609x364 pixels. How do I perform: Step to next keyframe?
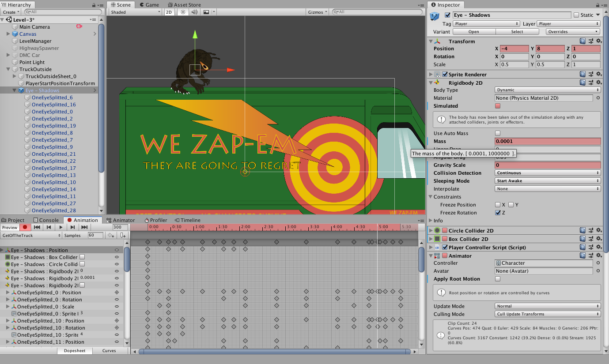tap(72, 227)
